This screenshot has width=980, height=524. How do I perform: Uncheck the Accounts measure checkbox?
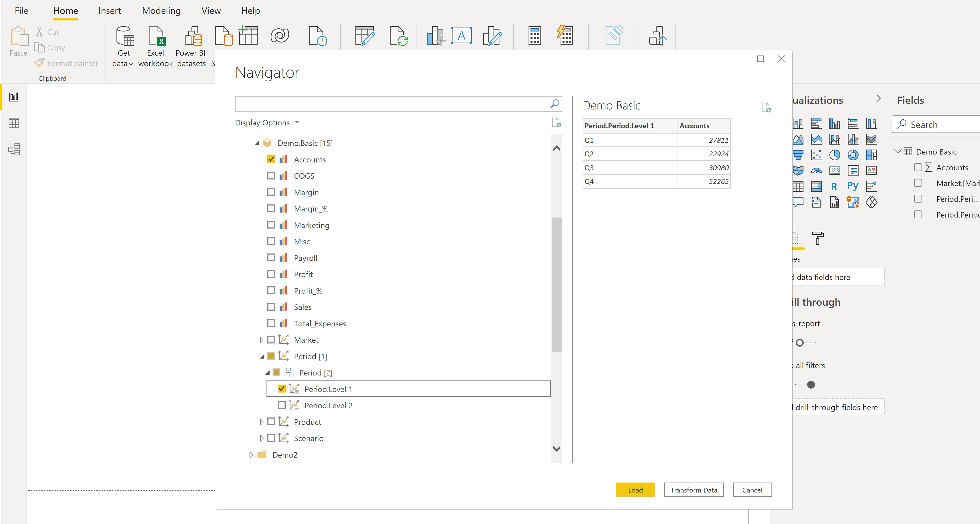pos(271,159)
